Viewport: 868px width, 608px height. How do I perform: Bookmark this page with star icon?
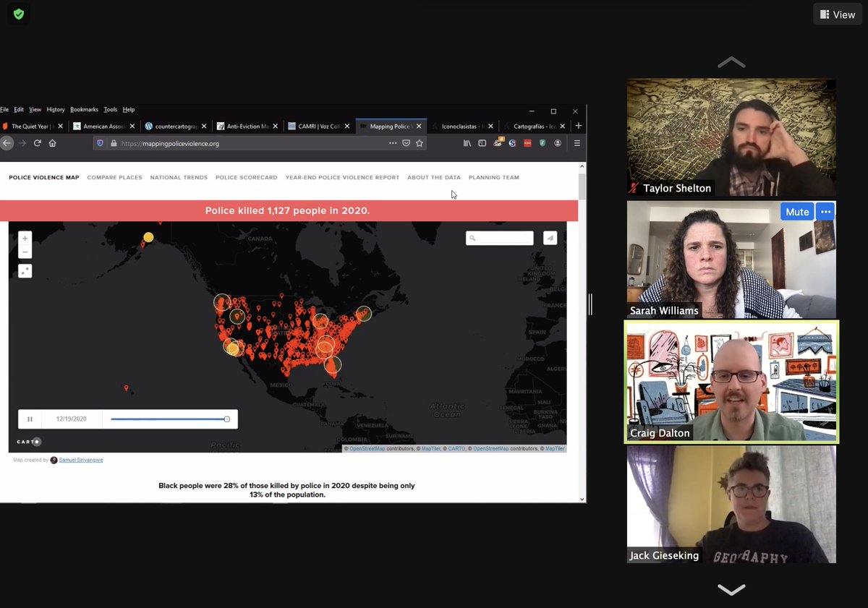(x=420, y=143)
